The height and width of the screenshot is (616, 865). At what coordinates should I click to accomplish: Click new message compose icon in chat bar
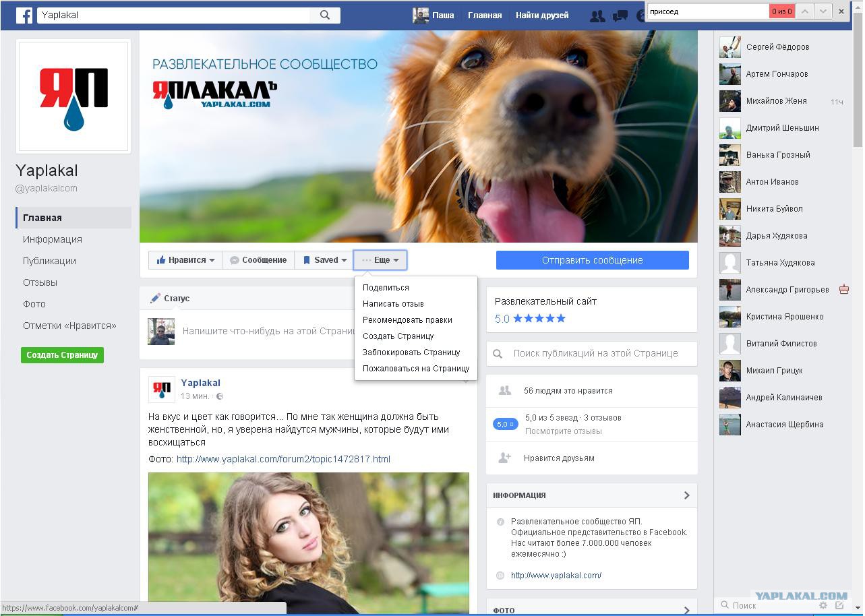[839, 605]
